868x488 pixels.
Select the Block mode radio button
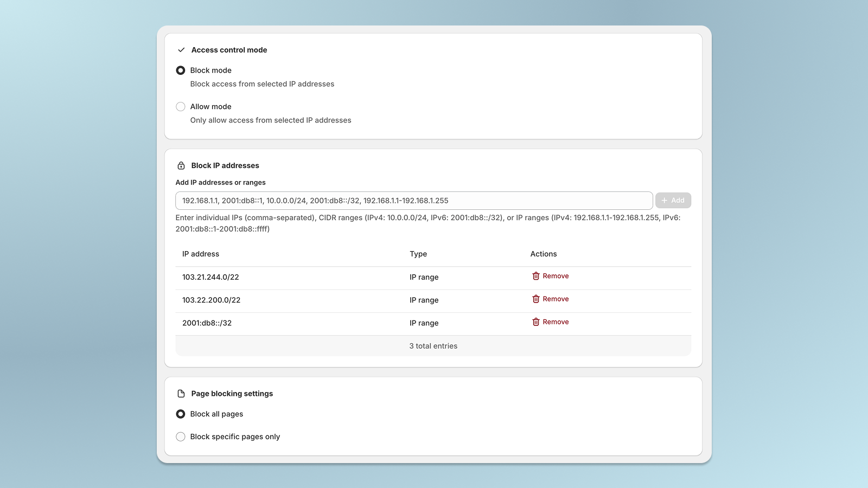click(181, 70)
